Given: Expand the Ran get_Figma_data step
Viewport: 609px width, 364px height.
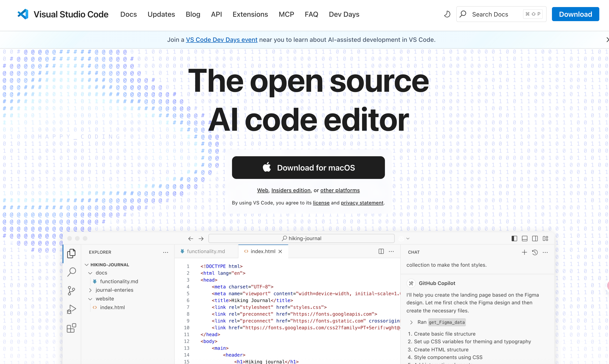Looking at the screenshot, I should (411, 322).
